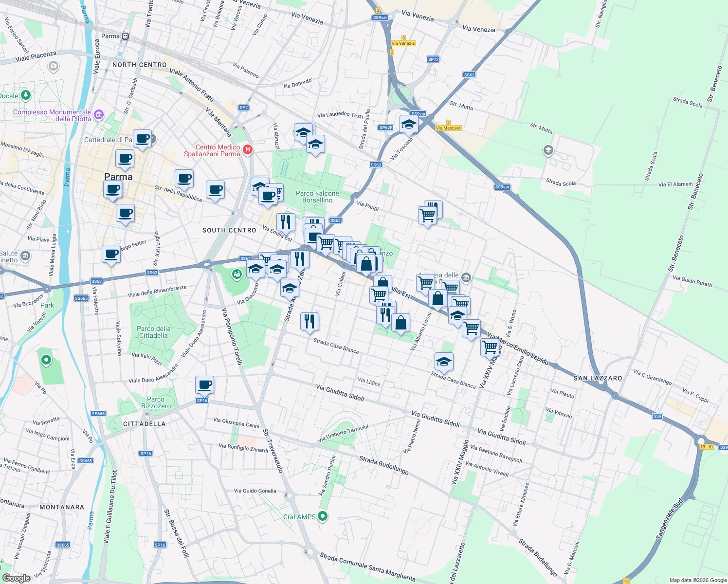The height and width of the screenshot is (584, 728).
Task: Open the green Cral AMPS marker
Action: coord(322,516)
